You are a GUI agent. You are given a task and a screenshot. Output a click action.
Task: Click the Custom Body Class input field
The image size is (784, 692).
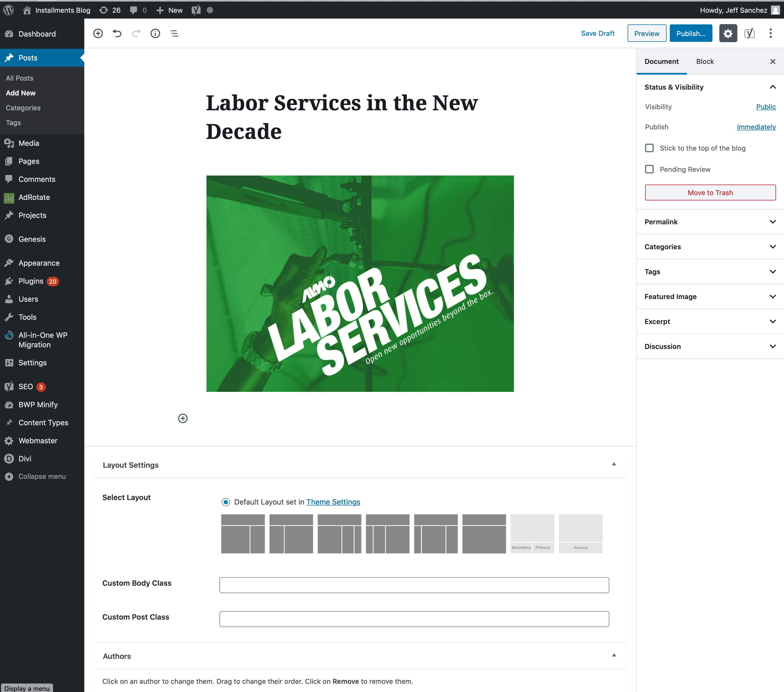[x=414, y=585]
